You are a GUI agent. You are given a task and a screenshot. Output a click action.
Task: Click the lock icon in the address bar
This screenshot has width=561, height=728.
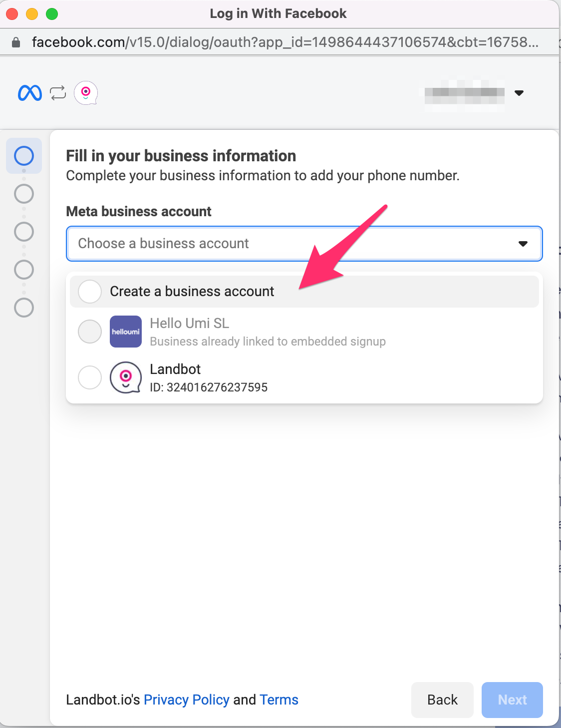click(16, 42)
